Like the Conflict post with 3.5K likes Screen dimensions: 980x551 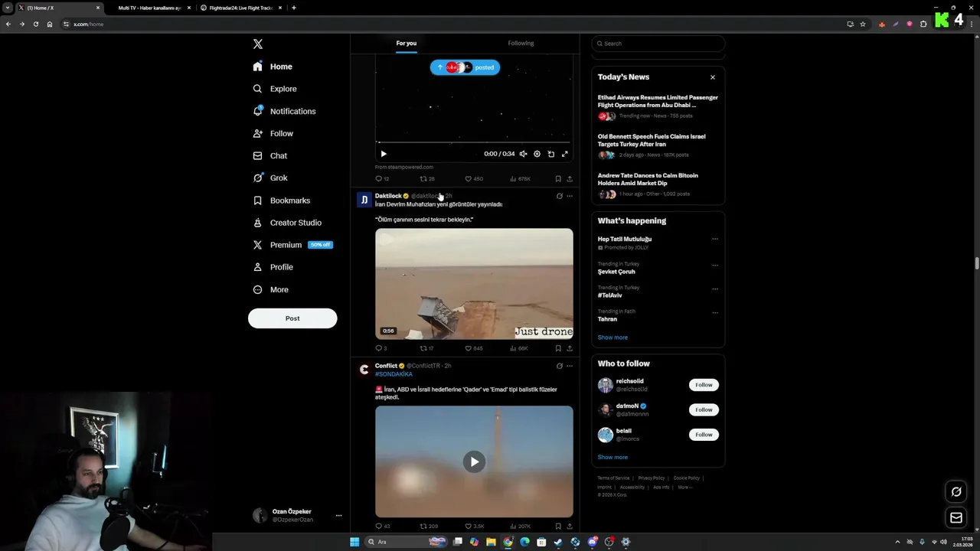tap(475, 527)
